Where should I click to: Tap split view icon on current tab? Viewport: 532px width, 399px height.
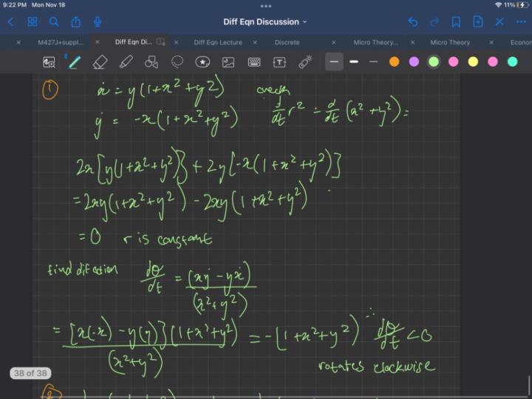160,42
